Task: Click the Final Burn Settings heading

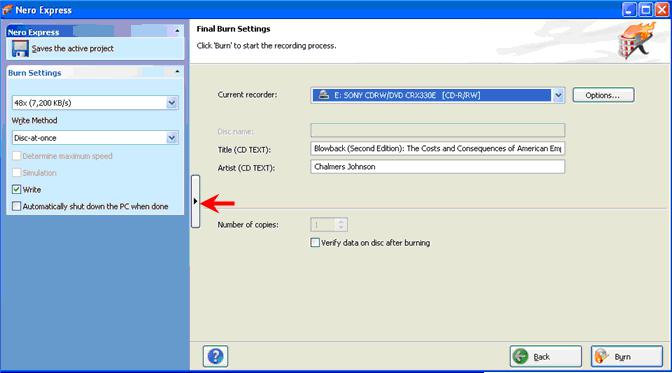Action: click(233, 29)
